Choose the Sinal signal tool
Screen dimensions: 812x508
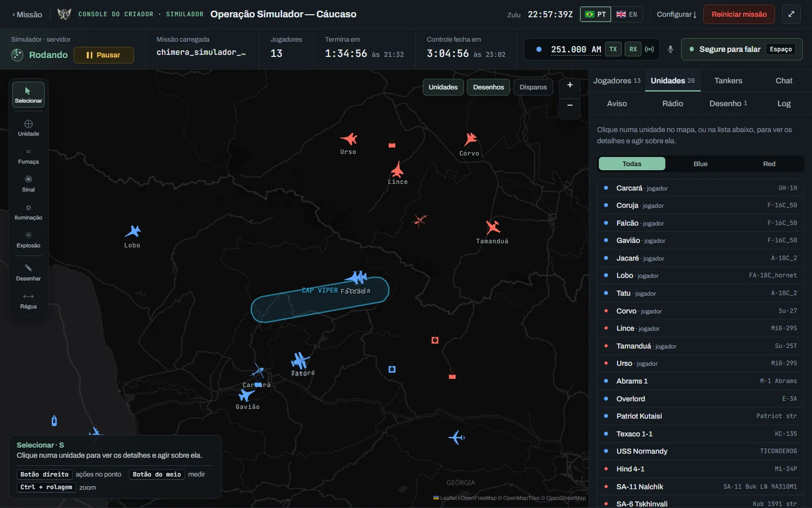pyautogui.click(x=28, y=184)
